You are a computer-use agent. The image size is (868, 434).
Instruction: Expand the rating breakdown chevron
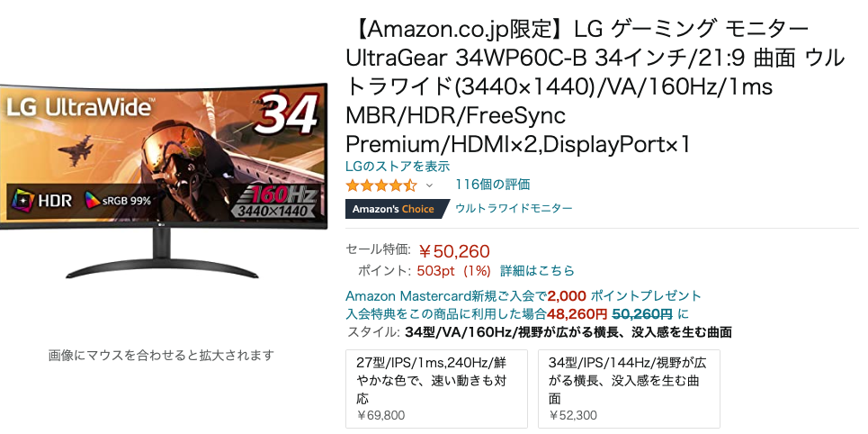click(x=429, y=185)
